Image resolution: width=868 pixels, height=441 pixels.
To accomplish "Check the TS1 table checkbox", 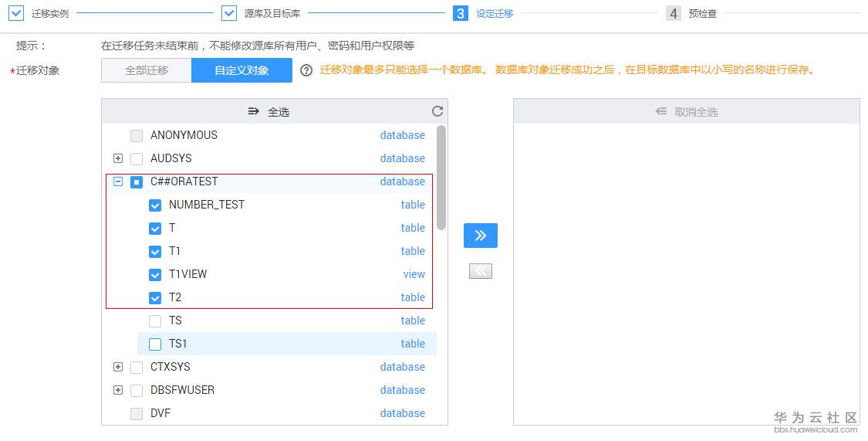I will pos(155,344).
